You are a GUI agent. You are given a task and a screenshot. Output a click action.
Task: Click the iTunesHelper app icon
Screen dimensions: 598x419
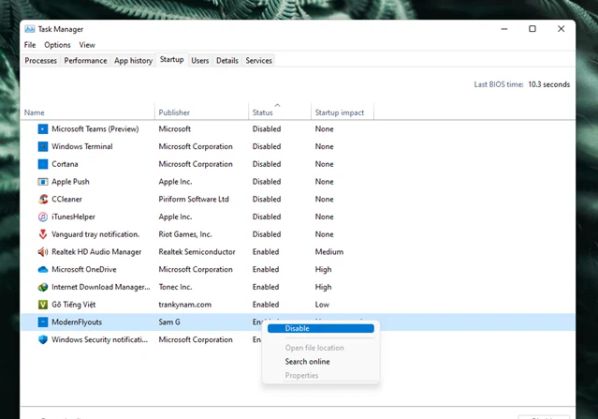coord(43,217)
